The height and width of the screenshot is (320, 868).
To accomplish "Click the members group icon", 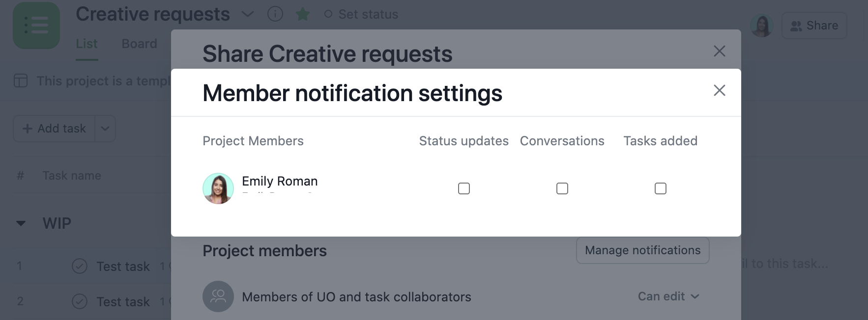I will click(x=218, y=296).
